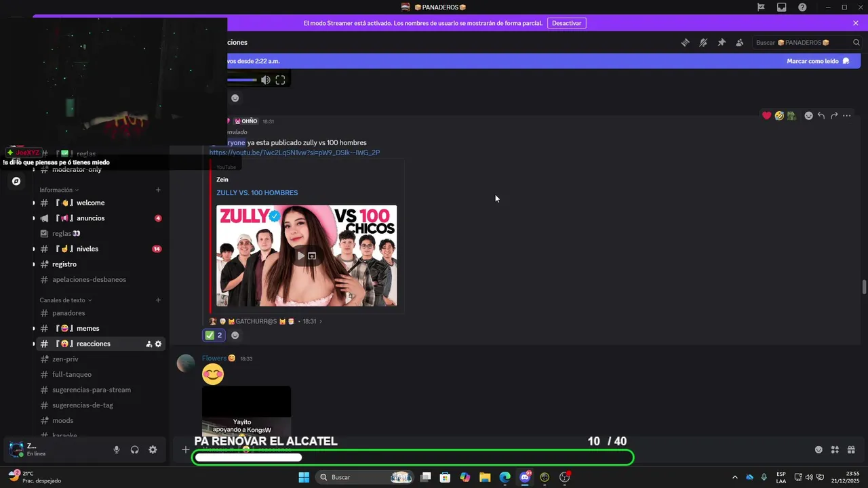Image resolution: width=868 pixels, height=488 pixels.
Task: Click the Zein channel author link
Action: (x=222, y=180)
